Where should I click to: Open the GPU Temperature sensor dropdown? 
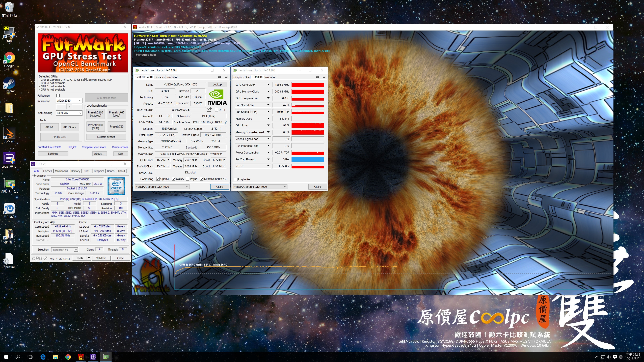coord(268,98)
